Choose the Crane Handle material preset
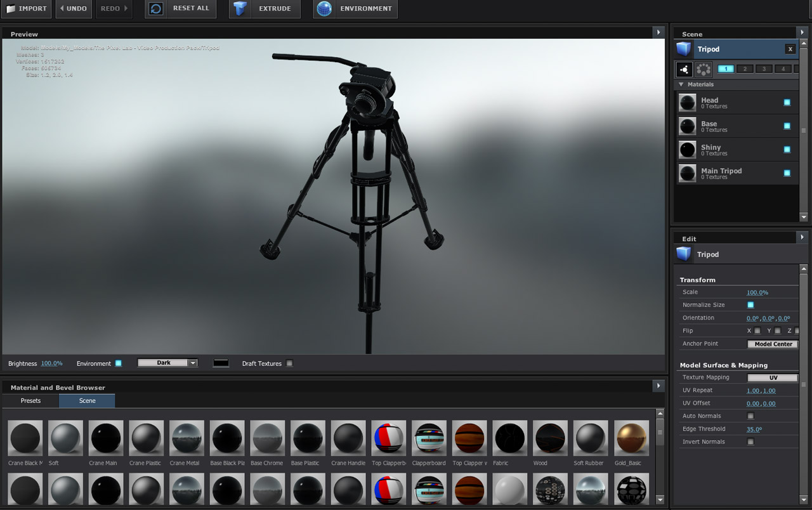The width and height of the screenshot is (812, 510). 348,438
